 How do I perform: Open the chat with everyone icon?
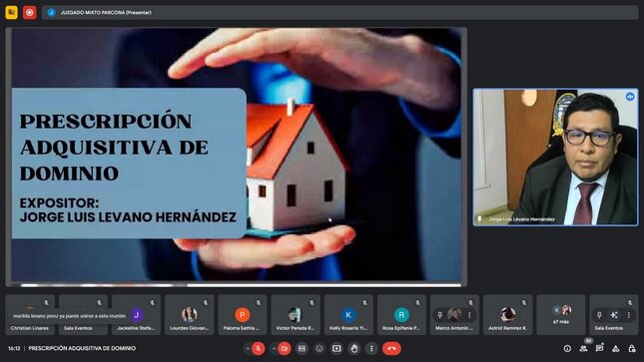pyautogui.click(x=600, y=348)
